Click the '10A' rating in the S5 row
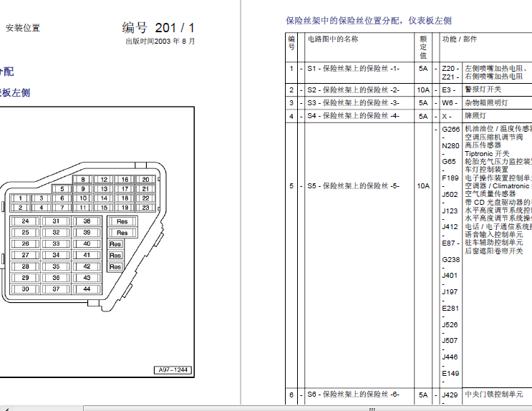The height and width of the screenshot is (411, 532). [423, 186]
